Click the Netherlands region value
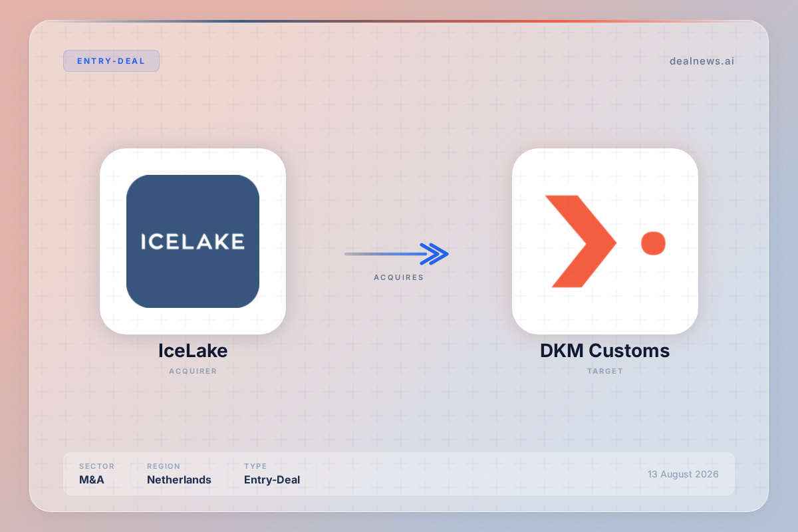The width and height of the screenshot is (798, 532). [x=179, y=479]
